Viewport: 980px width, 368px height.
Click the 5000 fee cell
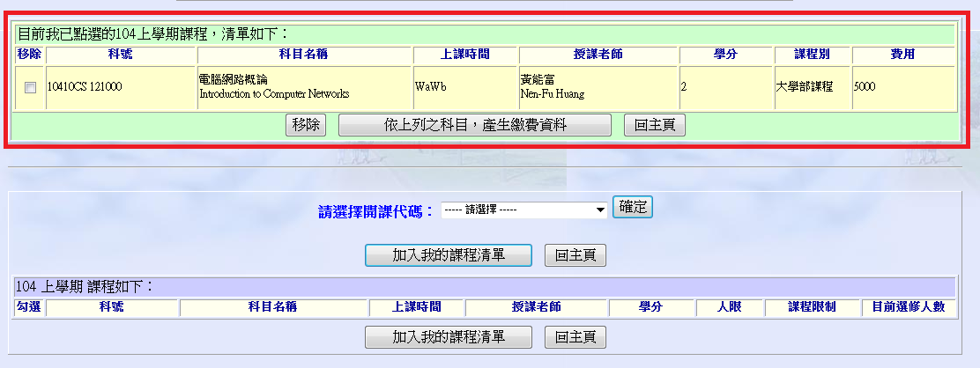[x=865, y=87]
